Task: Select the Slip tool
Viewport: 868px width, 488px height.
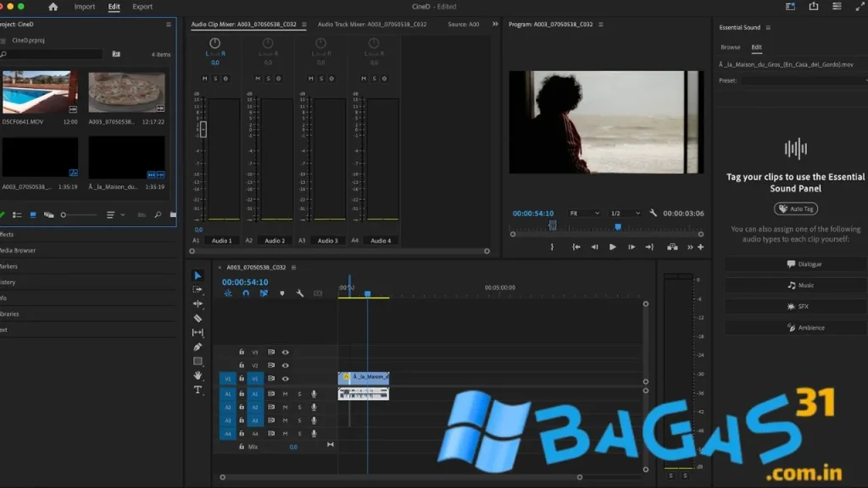Action: click(x=198, y=332)
